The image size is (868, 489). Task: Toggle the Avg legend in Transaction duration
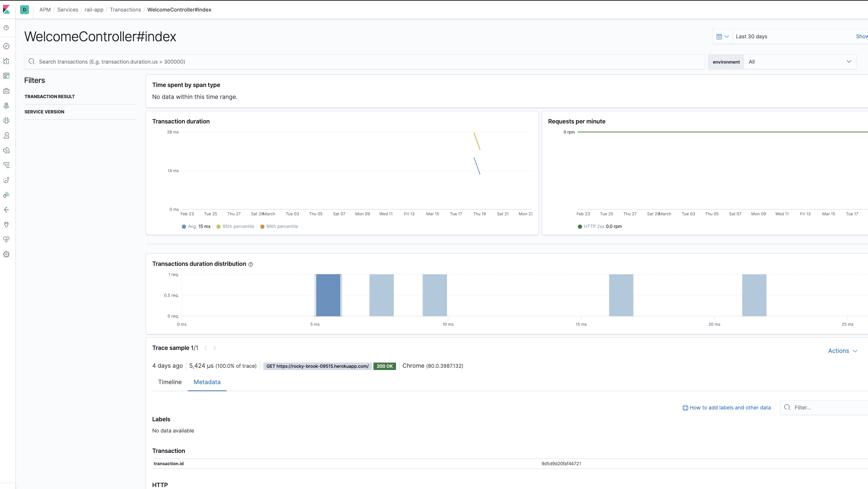(196, 226)
